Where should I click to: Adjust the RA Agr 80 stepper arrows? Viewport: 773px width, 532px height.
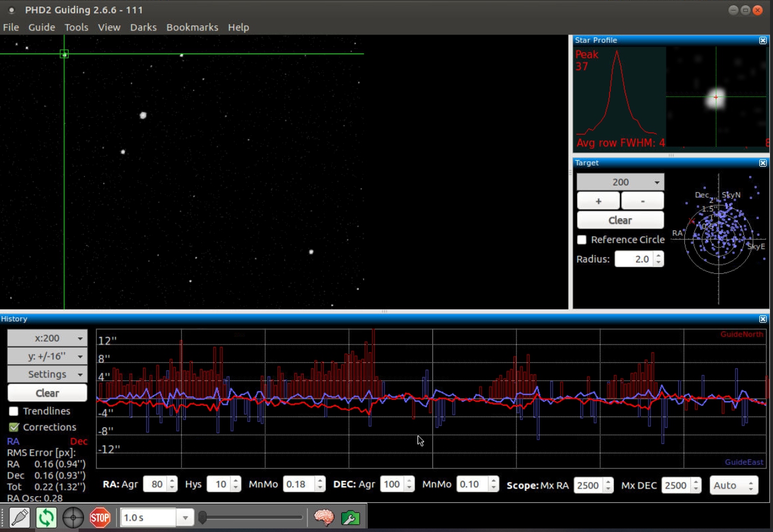pyautogui.click(x=172, y=484)
